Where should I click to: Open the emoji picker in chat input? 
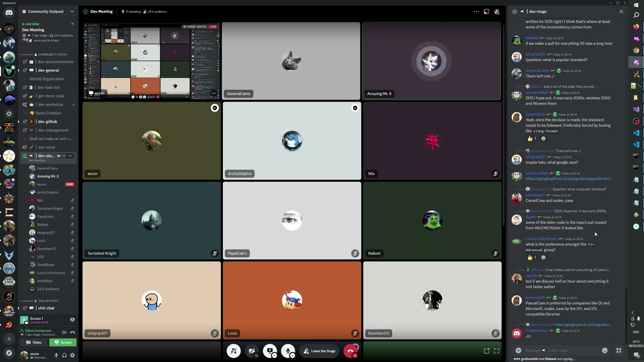click(605, 350)
